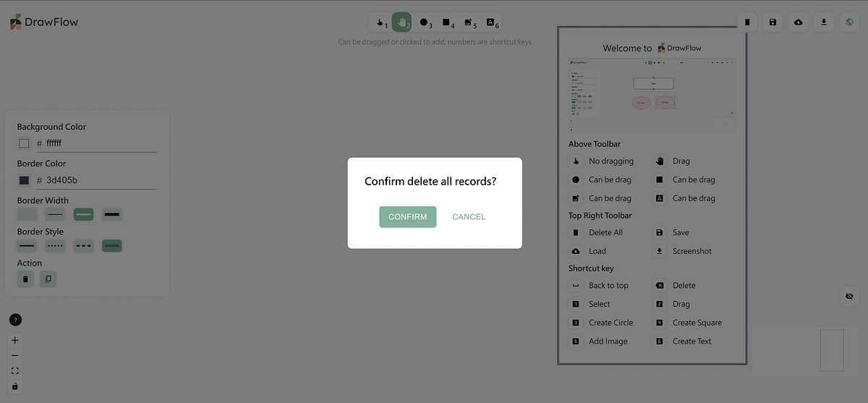Screen dimensions: 868x403
Task: Click the toolbar hint text about shortcut keys
Action: 435,42
